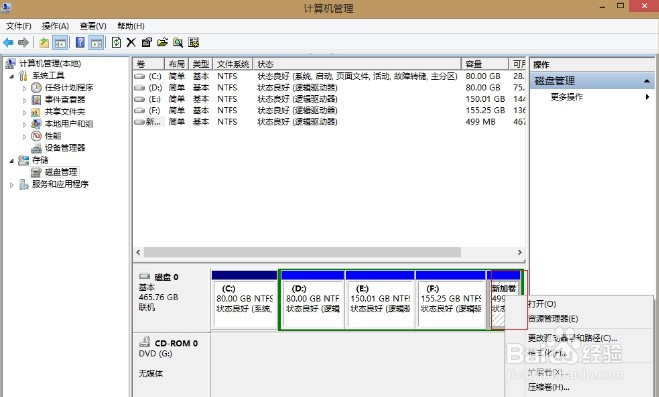Click the last toolbar settings list icon
Image resolution: width=659 pixels, height=397 pixels.
(x=193, y=42)
